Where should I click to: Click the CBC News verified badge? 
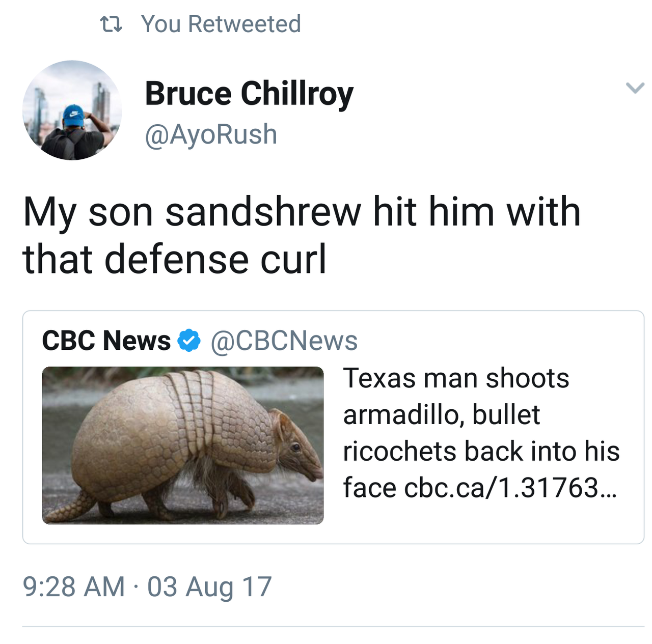coord(189,341)
